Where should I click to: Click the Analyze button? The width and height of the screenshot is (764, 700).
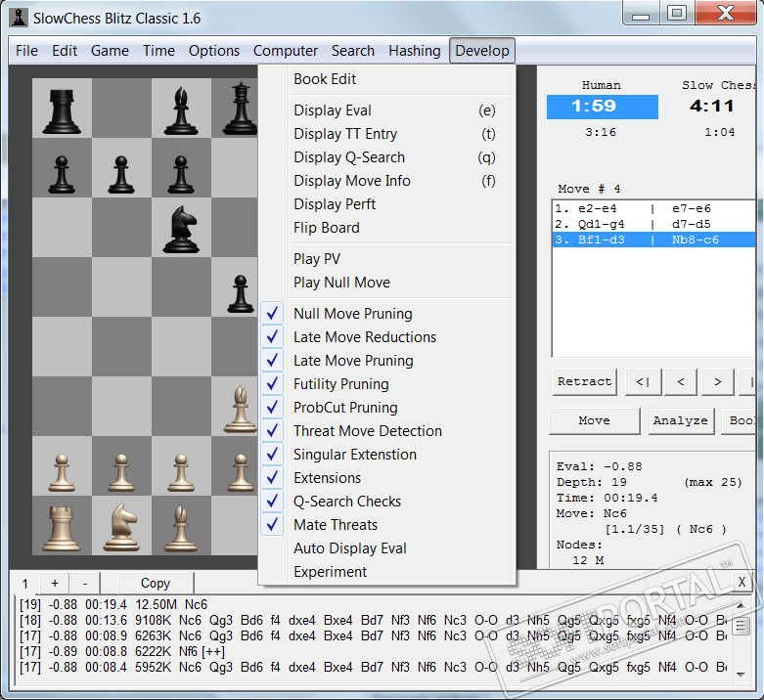tap(681, 420)
